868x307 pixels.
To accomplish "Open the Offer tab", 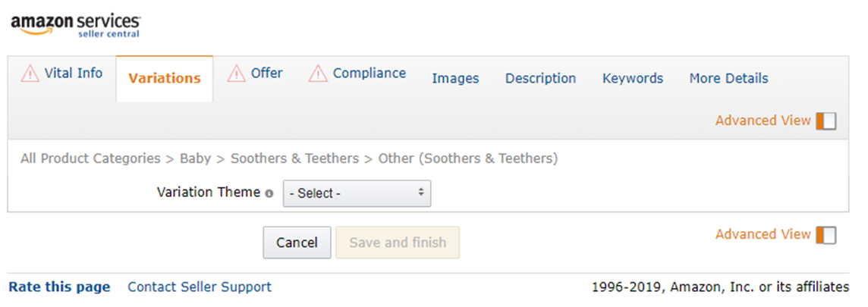I will tap(267, 74).
